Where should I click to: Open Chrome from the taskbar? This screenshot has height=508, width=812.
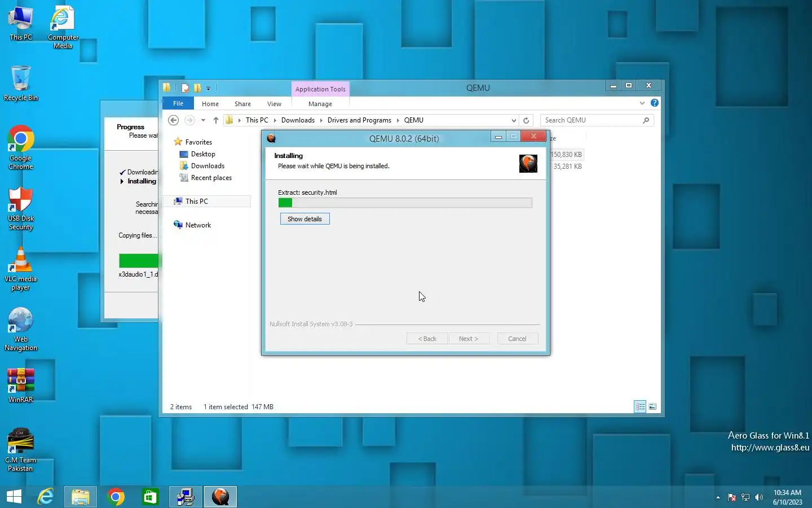116,497
